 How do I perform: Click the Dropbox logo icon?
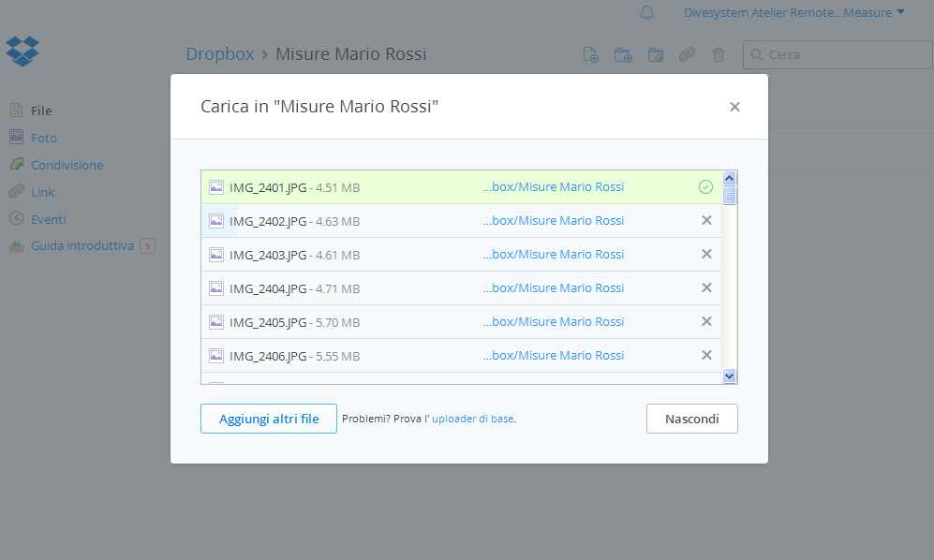[x=22, y=51]
